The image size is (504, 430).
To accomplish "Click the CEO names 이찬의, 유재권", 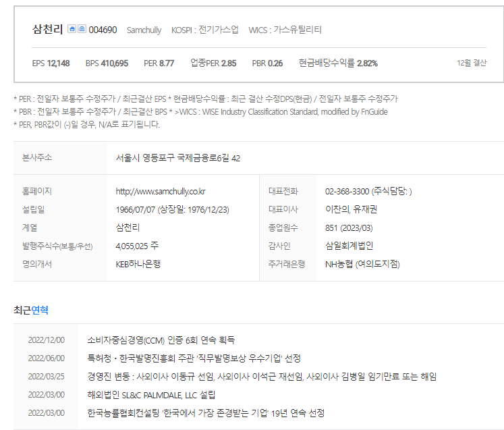I will coord(351,209).
